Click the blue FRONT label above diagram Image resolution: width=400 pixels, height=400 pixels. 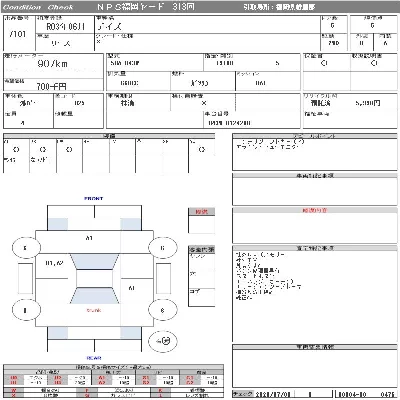point(94,199)
